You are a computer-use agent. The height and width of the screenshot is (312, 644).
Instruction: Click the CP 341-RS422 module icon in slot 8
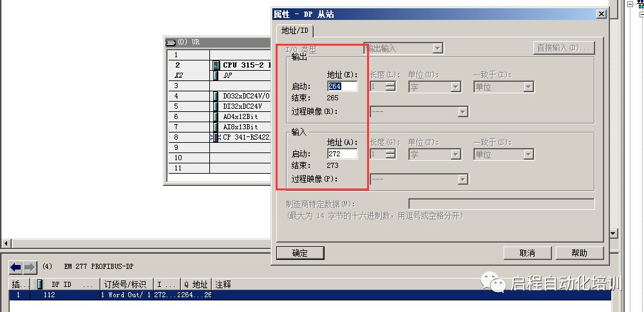click(216, 137)
